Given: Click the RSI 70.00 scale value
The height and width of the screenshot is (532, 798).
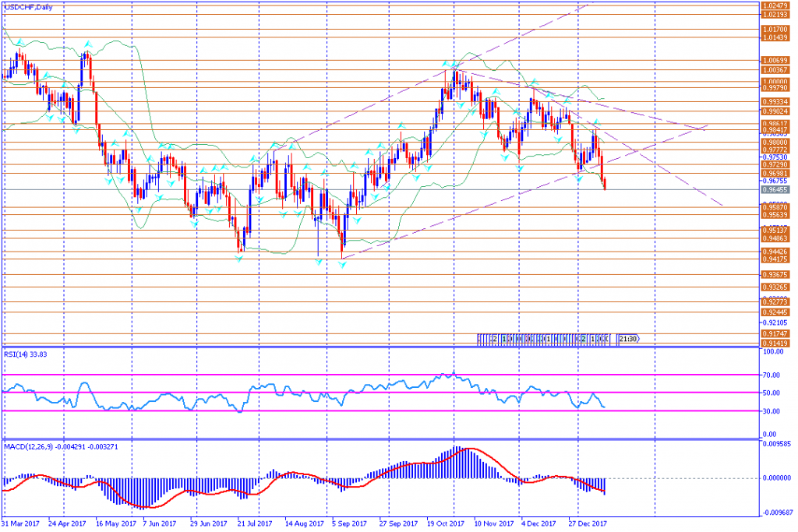Looking at the screenshot, I should coord(772,375).
